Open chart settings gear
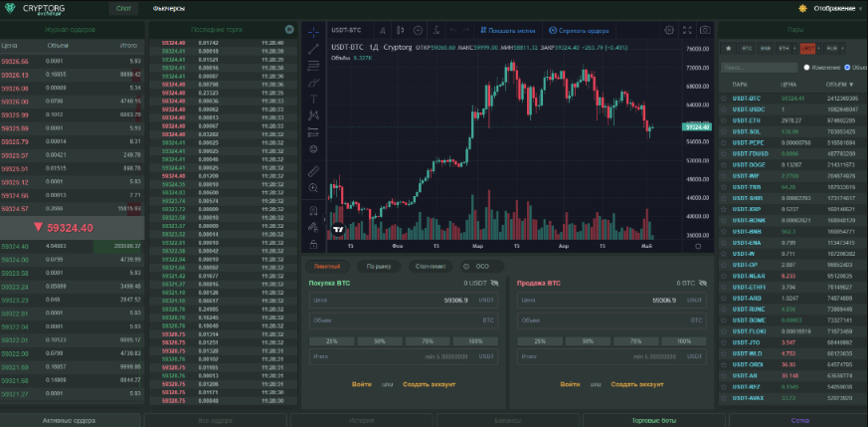This screenshot has height=427, width=868. (x=669, y=31)
